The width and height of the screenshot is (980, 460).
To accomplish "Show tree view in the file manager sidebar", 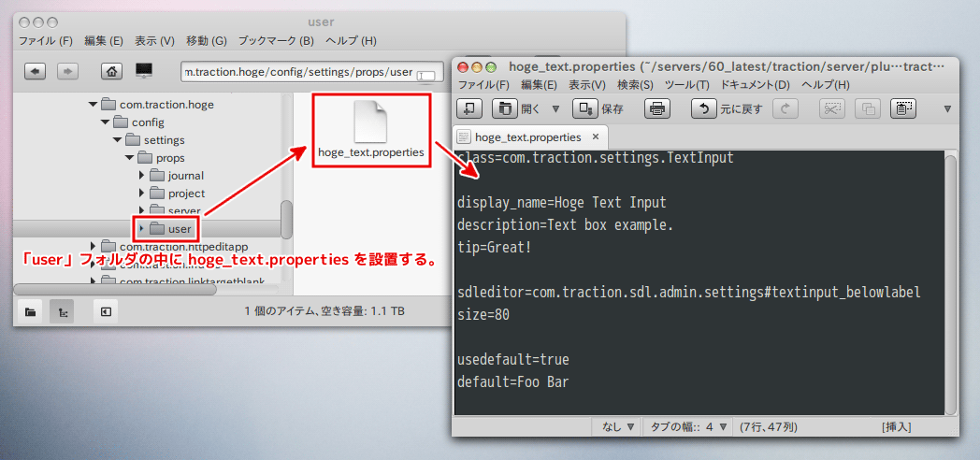I will pyautogui.click(x=62, y=310).
